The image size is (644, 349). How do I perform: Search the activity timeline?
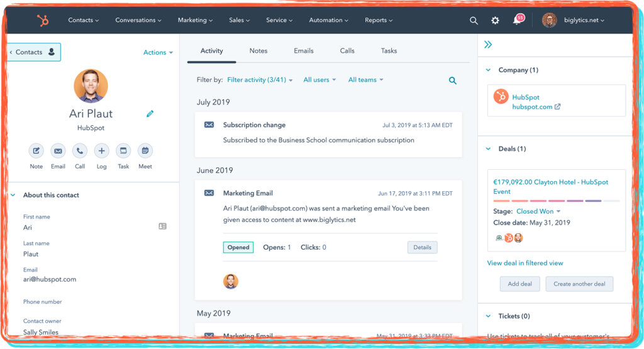(x=453, y=80)
